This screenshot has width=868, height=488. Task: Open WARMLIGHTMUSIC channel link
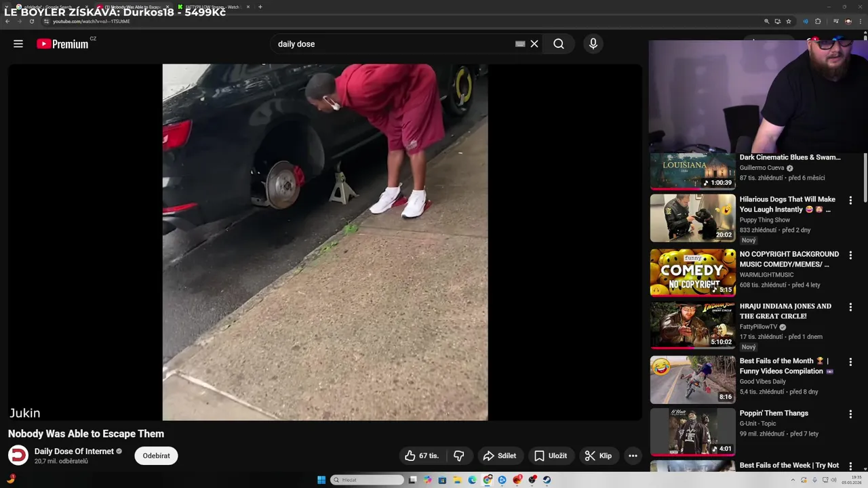[x=767, y=274]
